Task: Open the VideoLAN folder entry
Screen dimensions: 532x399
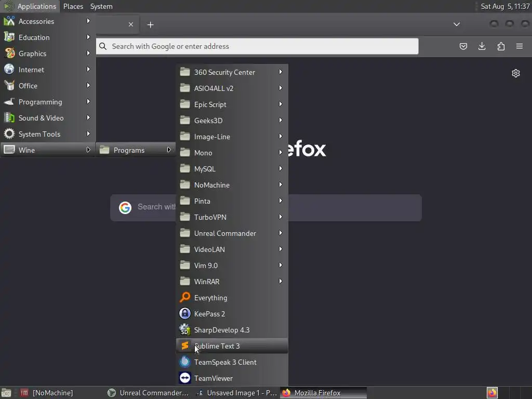Action: tap(232, 249)
